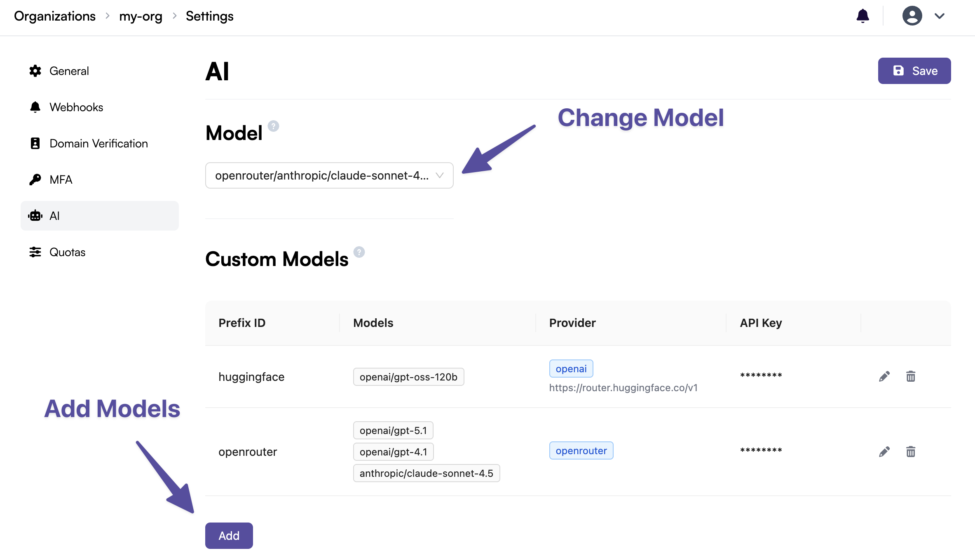This screenshot has height=560, width=975.
Task: Navigate to Domain Verification settings
Action: (x=98, y=143)
